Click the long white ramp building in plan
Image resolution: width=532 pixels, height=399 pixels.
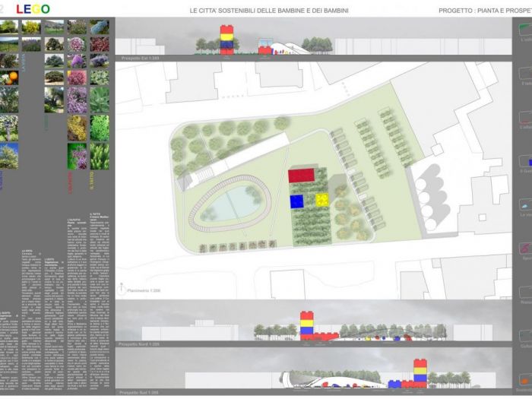[x=237, y=160]
